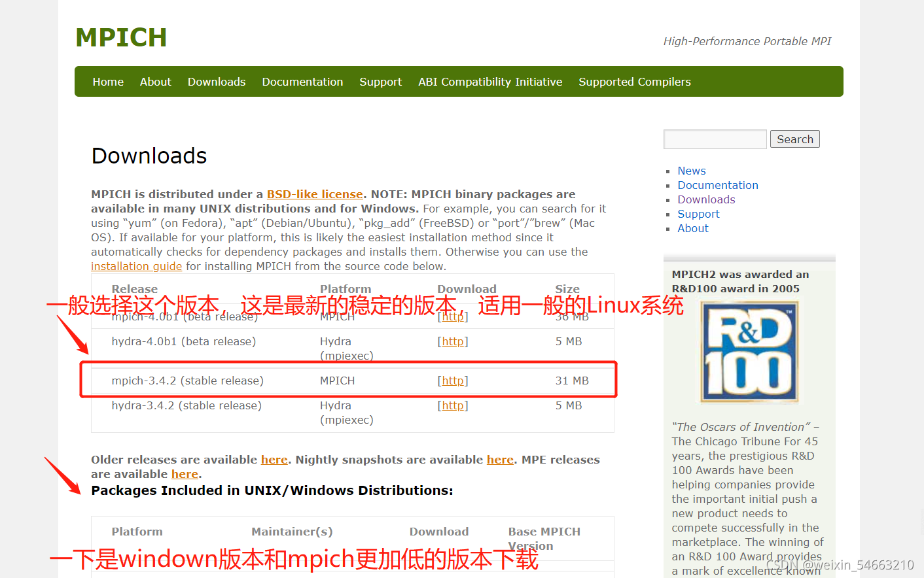Click the 'Hydra (mpiexec)' cell for hydra-3.4.2
This screenshot has width=924, height=578.
(347, 413)
